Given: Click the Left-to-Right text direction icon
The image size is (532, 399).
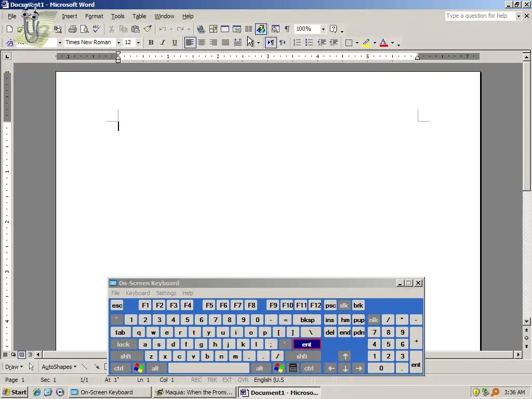Looking at the screenshot, I should coord(270,43).
